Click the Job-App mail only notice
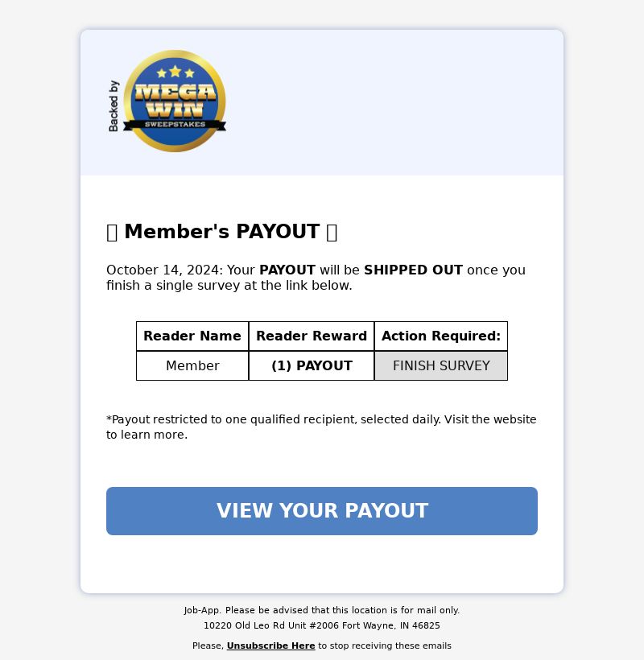Viewport: 644px width, 660px height. 321,610
